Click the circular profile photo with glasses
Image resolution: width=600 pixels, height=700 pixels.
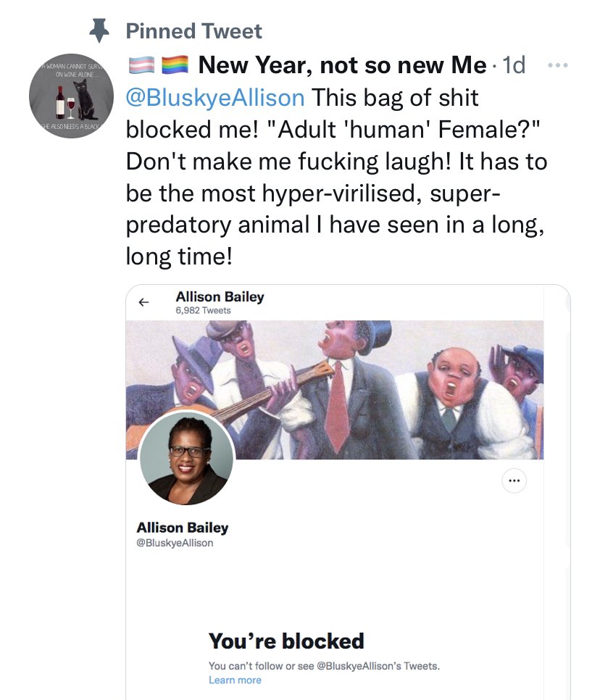[187, 457]
